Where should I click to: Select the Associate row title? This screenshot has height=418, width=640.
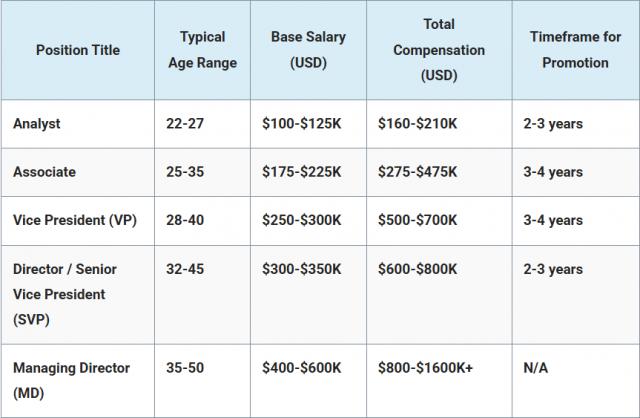(44, 172)
